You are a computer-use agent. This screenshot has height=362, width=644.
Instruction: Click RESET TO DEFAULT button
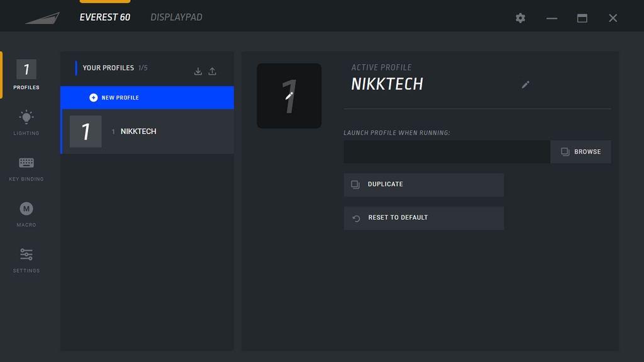click(x=424, y=218)
